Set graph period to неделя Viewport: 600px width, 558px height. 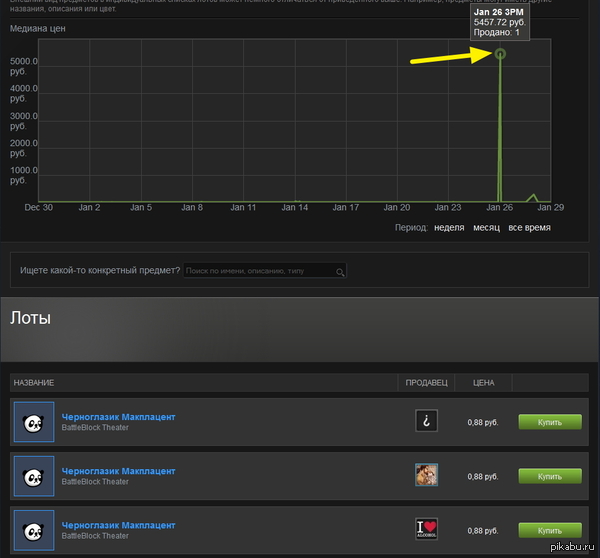pyautogui.click(x=449, y=228)
